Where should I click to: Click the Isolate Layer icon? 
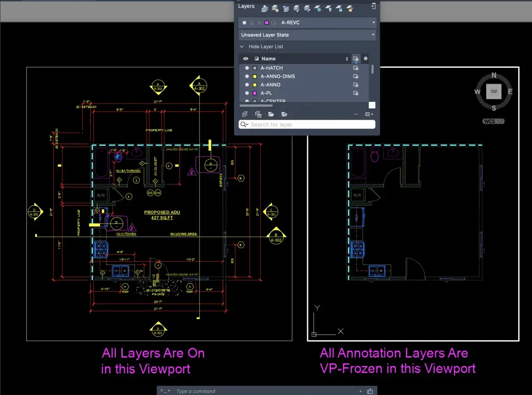click(297, 8)
